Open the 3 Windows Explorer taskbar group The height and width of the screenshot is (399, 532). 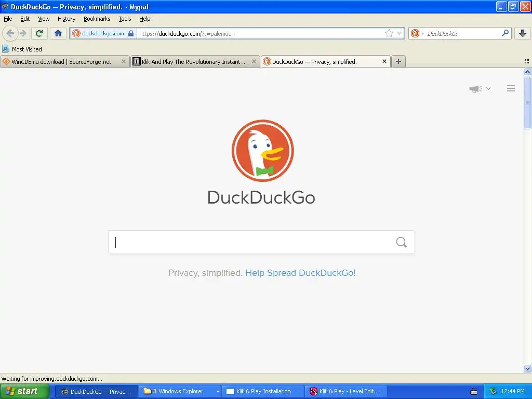[x=179, y=392]
